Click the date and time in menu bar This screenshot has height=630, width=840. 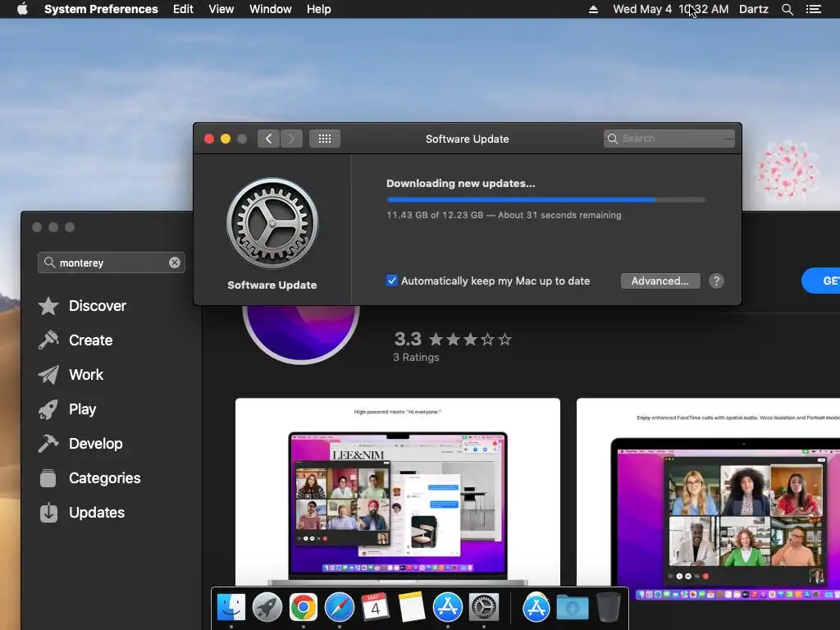click(x=671, y=9)
